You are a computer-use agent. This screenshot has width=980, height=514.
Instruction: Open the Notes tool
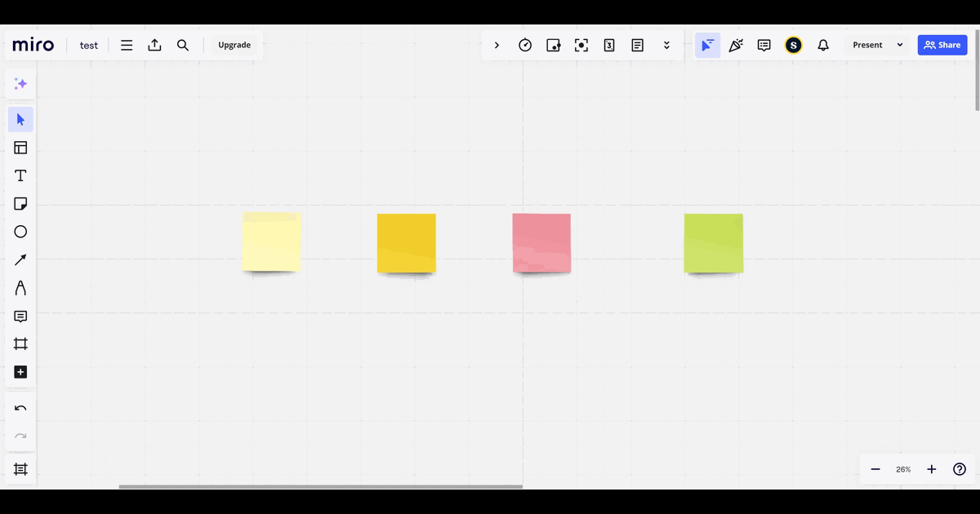point(638,46)
